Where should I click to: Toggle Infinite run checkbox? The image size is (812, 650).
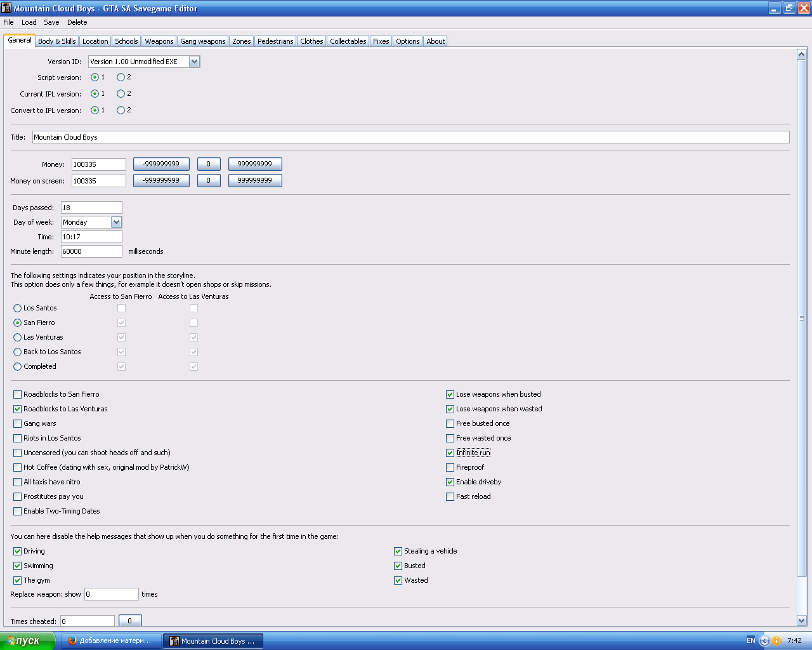[x=450, y=453]
